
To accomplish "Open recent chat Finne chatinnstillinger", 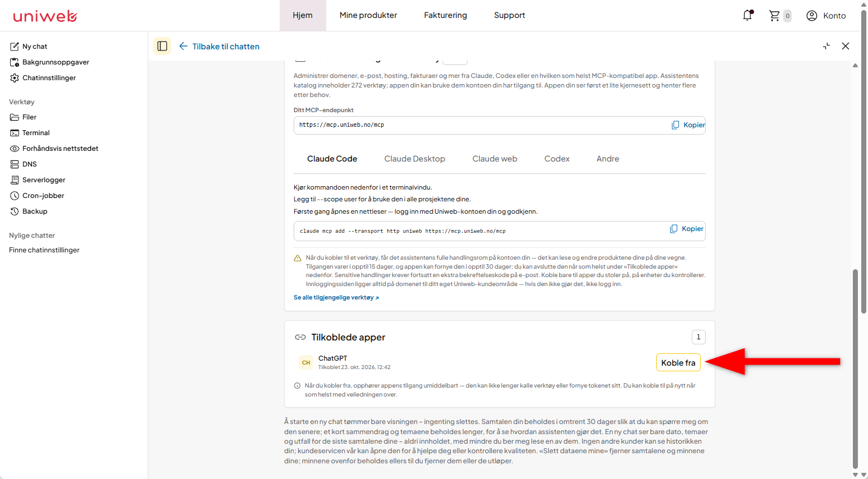I will tap(44, 250).
